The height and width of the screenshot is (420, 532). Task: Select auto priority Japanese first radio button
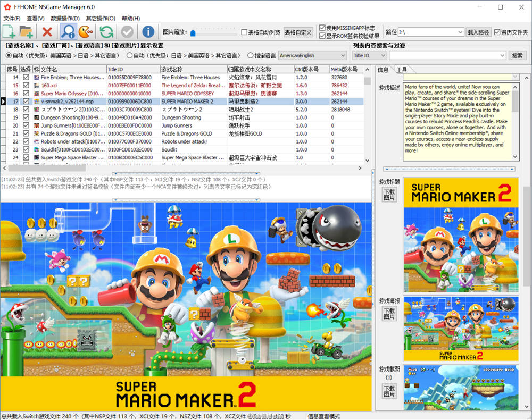click(x=129, y=55)
